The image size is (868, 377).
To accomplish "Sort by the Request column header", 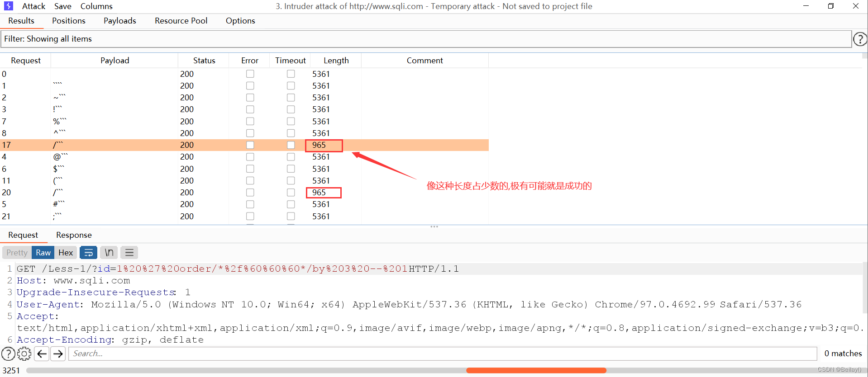I will [26, 61].
